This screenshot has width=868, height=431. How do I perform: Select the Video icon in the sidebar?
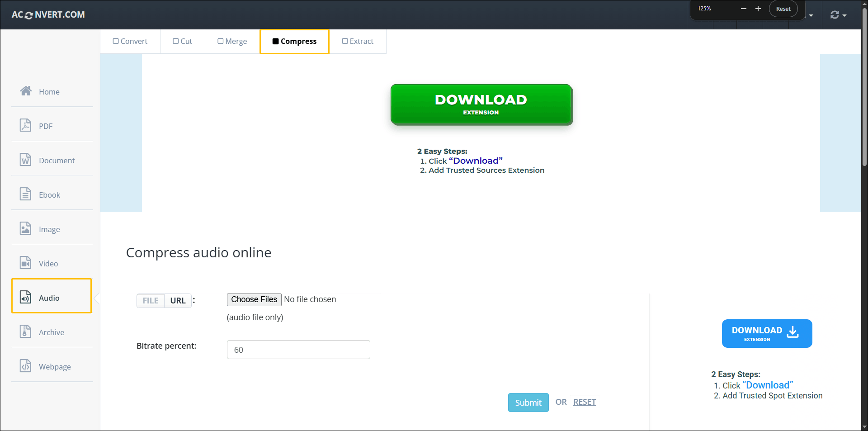click(x=26, y=263)
